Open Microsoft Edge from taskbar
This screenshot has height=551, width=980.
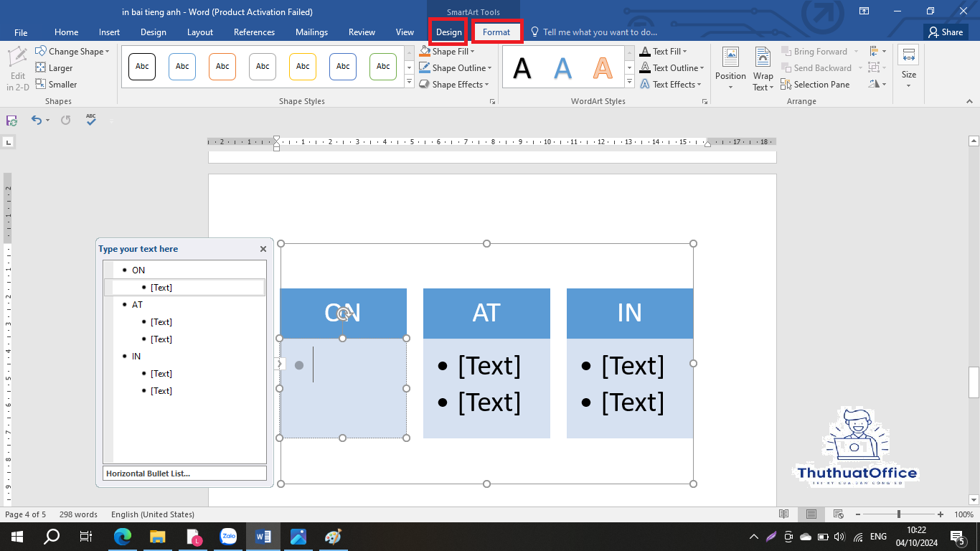point(123,537)
